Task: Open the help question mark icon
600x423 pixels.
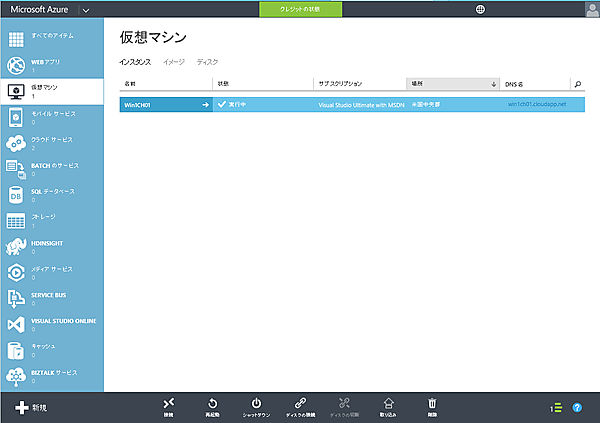Action: pyautogui.click(x=577, y=408)
